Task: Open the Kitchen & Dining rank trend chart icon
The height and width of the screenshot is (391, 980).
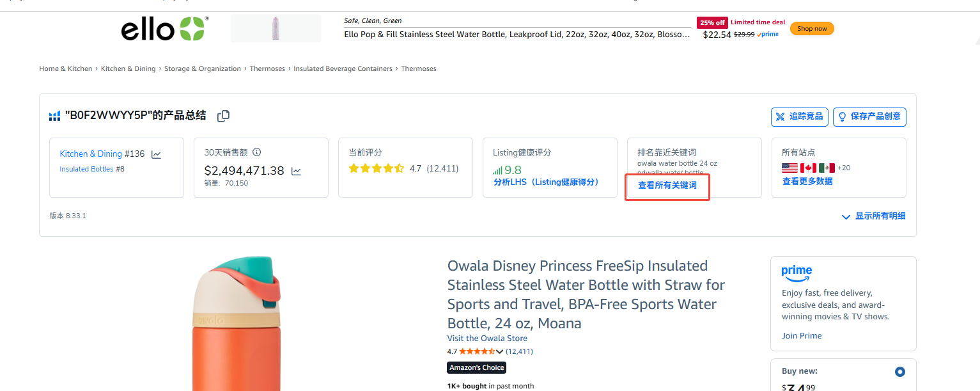Action: point(156,154)
